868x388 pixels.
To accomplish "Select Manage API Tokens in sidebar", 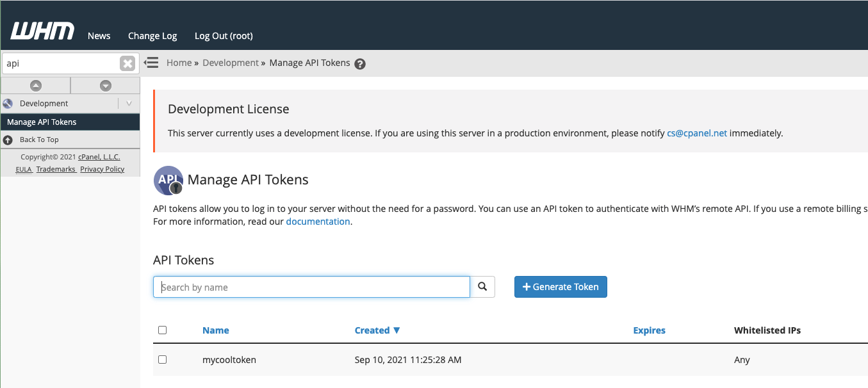I will tap(70, 122).
